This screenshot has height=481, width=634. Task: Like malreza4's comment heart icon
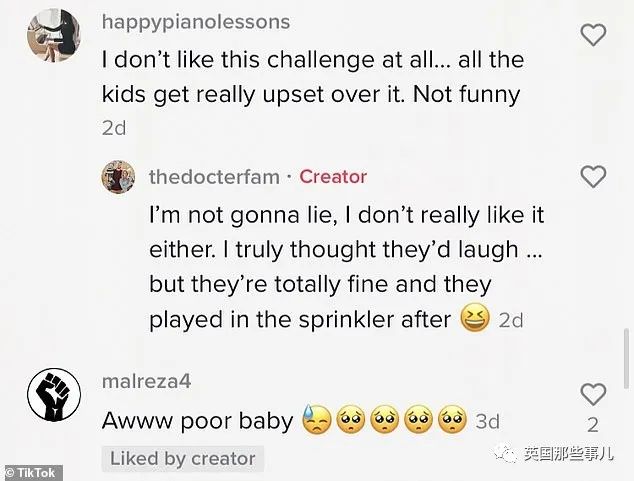[x=593, y=394]
